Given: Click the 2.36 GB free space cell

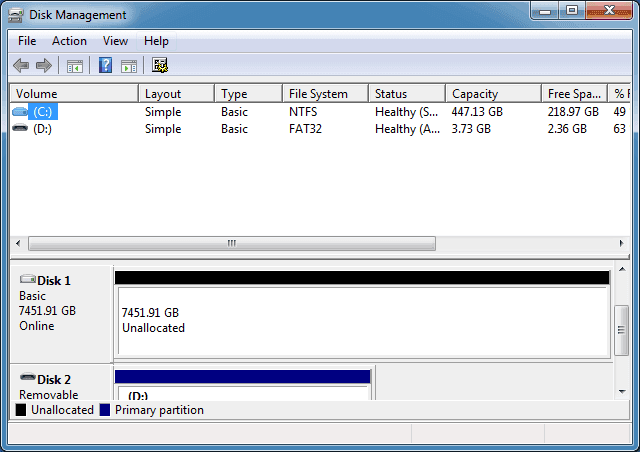Looking at the screenshot, I should [567, 129].
